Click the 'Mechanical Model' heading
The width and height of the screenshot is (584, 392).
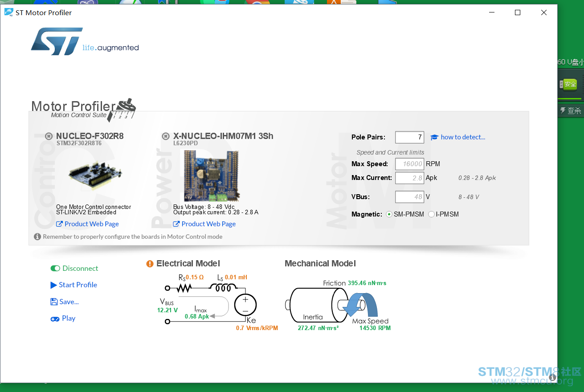pos(320,264)
